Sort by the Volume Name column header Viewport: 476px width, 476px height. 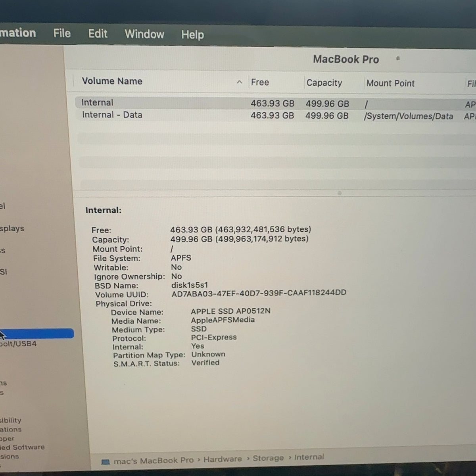point(112,81)
